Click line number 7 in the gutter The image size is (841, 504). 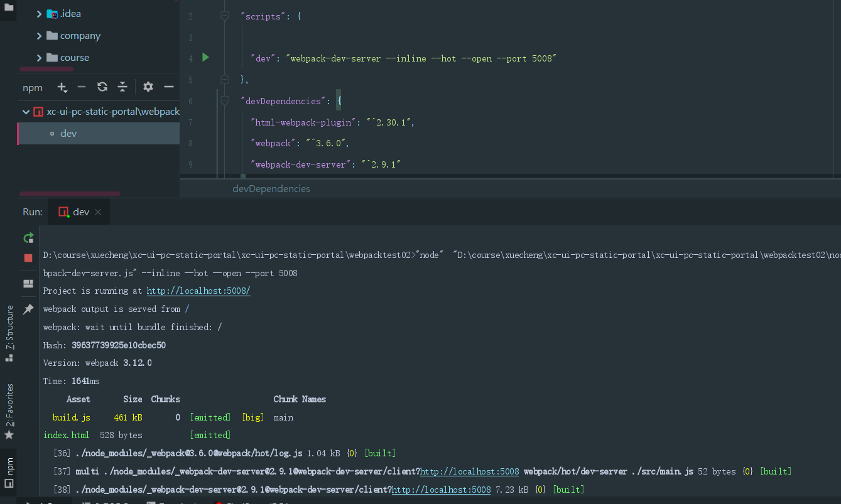pos(190,122)
